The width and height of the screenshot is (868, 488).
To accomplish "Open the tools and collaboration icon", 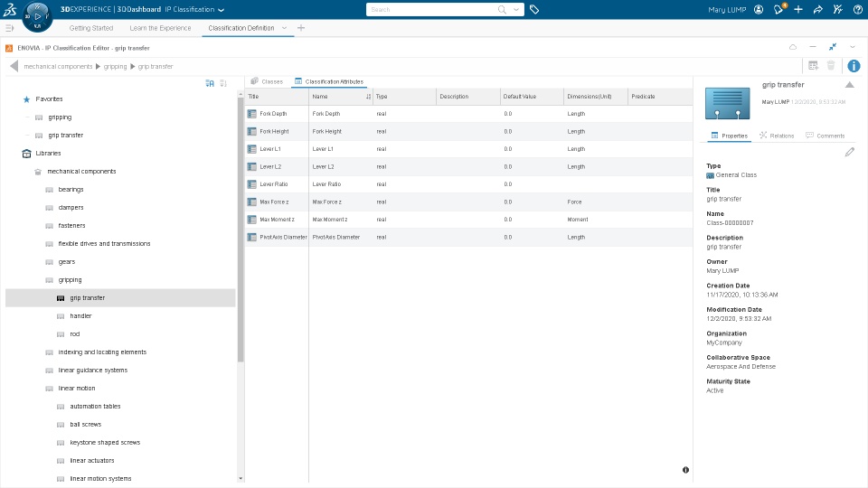I will [838, 9].
